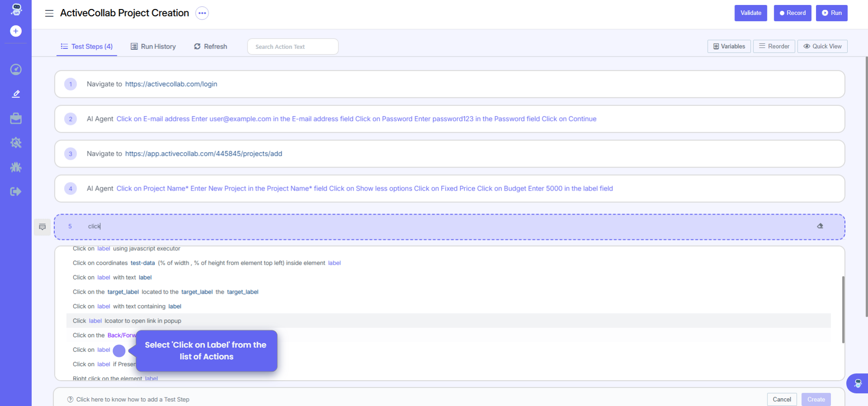Click the bug icon in sidebar
This screenshot has width=868, height=406.
16,167
